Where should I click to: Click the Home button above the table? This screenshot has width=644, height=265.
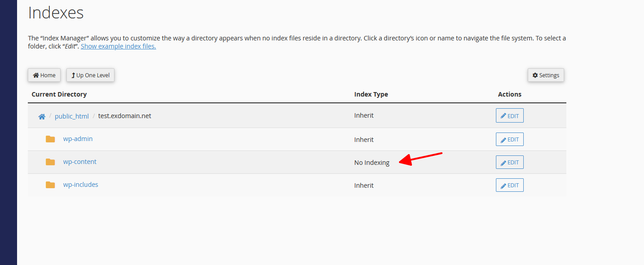(x=44, y=75)
